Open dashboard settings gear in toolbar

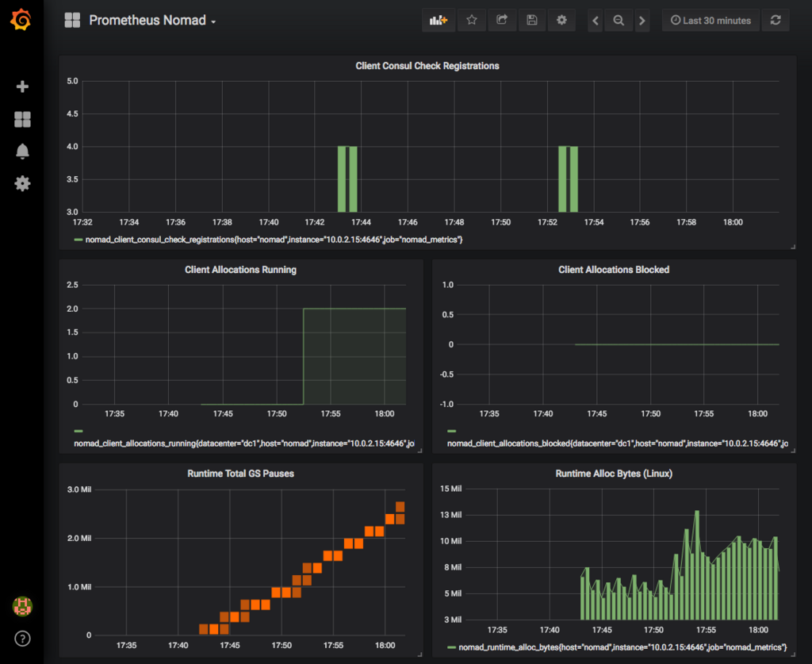pos(561,20)
